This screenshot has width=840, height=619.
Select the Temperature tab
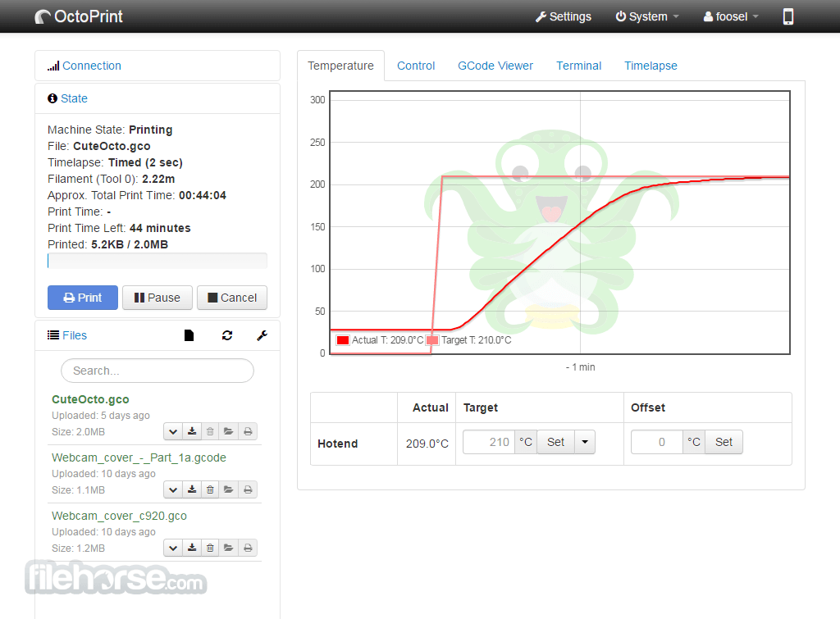[x=340, y=66]
